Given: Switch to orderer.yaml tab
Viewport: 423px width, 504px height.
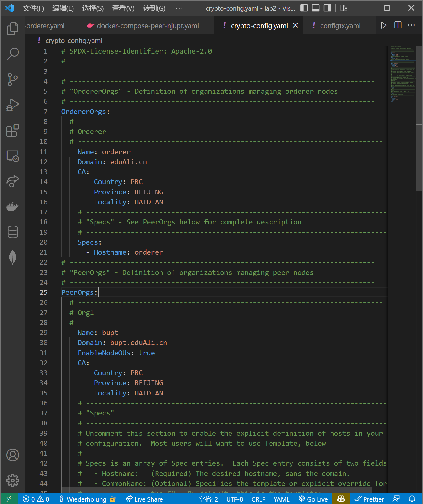Looking at the screenshot, I should [x=53, y=26].
